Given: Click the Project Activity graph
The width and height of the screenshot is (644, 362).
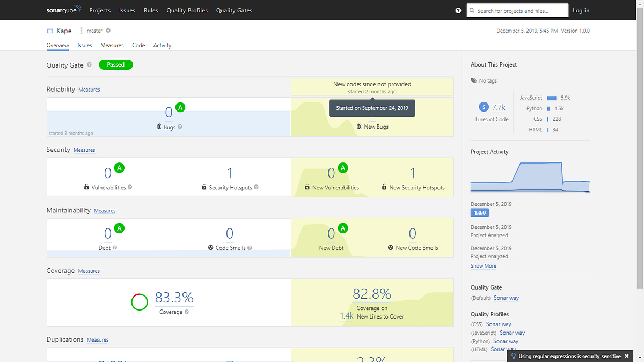Looking at the screenshot, I should coord(530,177).
